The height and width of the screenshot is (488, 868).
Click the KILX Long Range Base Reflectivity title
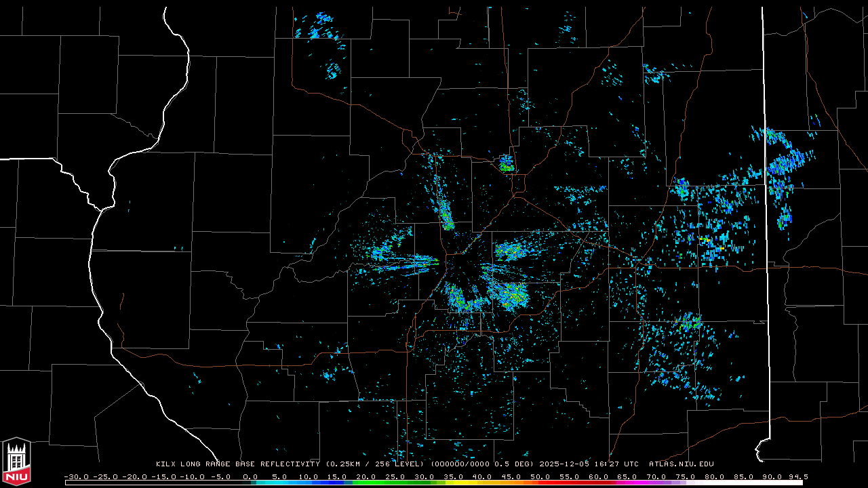coord(237,464)
